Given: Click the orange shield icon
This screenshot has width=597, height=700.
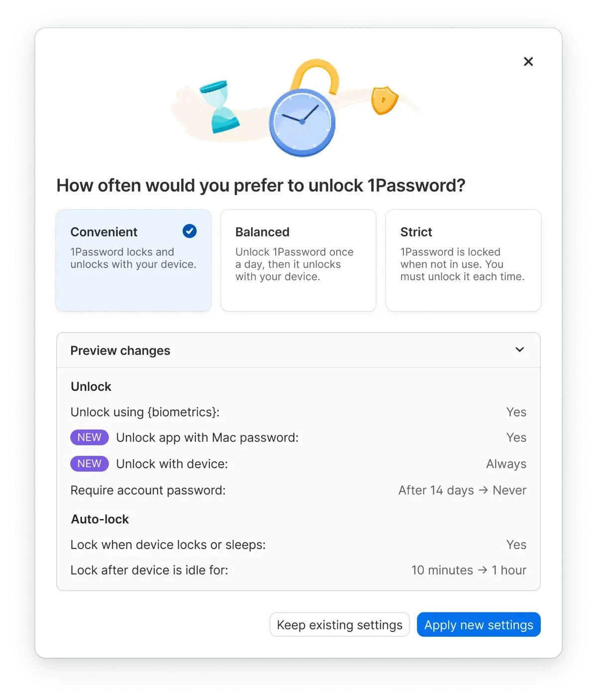Looking at the screenshot, I should [384, 100].
